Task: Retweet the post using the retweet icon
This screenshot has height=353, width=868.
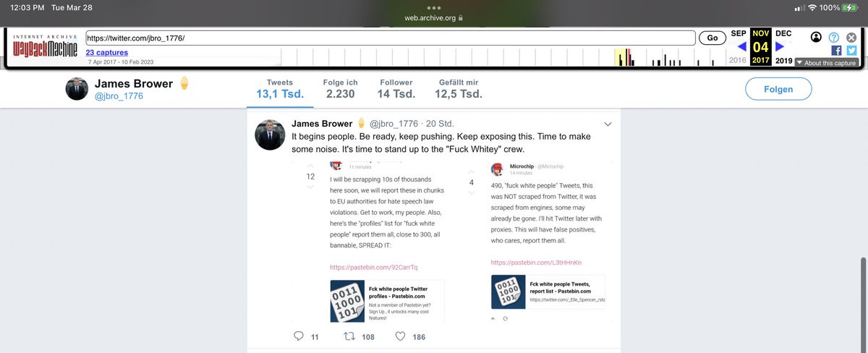Action: click(x=348, y=336)
